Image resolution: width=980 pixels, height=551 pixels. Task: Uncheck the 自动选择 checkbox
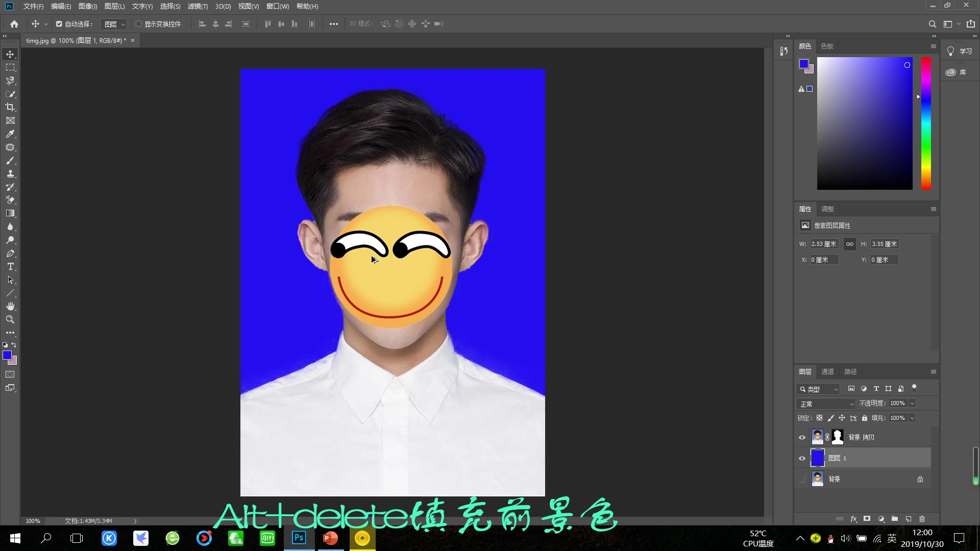click(59, 24)
